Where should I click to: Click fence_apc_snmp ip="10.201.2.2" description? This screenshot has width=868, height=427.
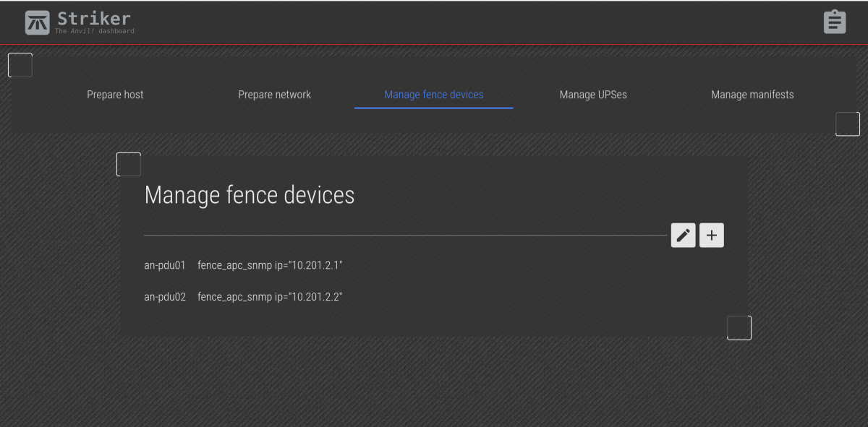click(x=270, y=297)
